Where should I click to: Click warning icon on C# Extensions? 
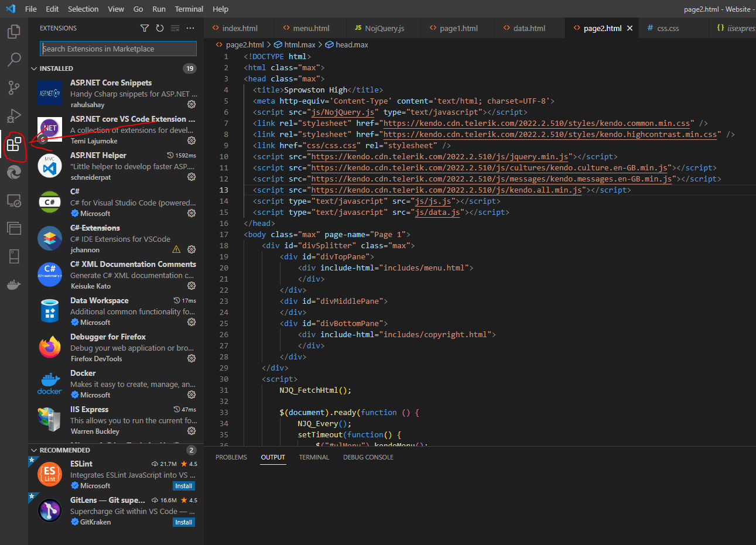176,249
